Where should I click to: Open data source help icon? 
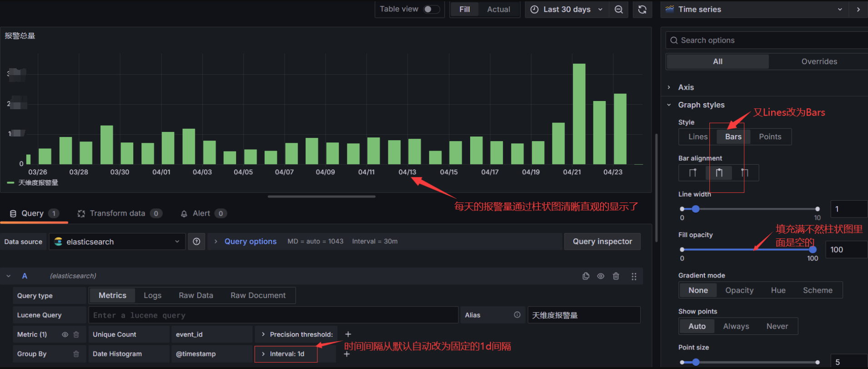[196, 242]
